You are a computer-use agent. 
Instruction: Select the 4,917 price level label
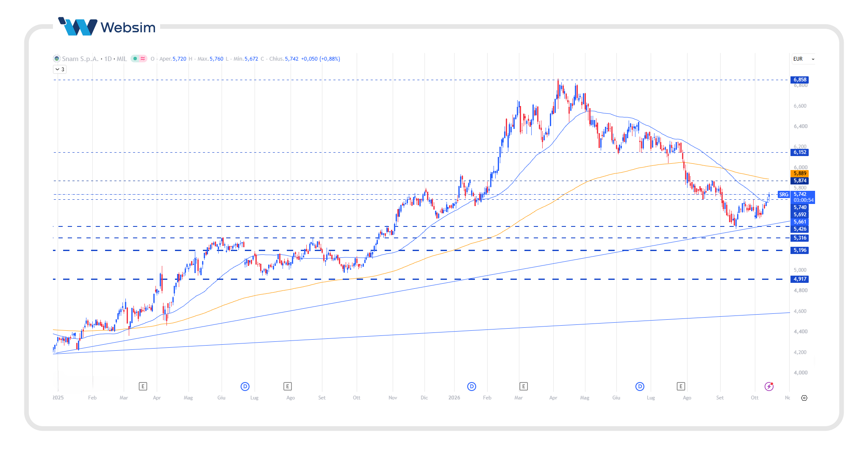[x=800, y=279]
